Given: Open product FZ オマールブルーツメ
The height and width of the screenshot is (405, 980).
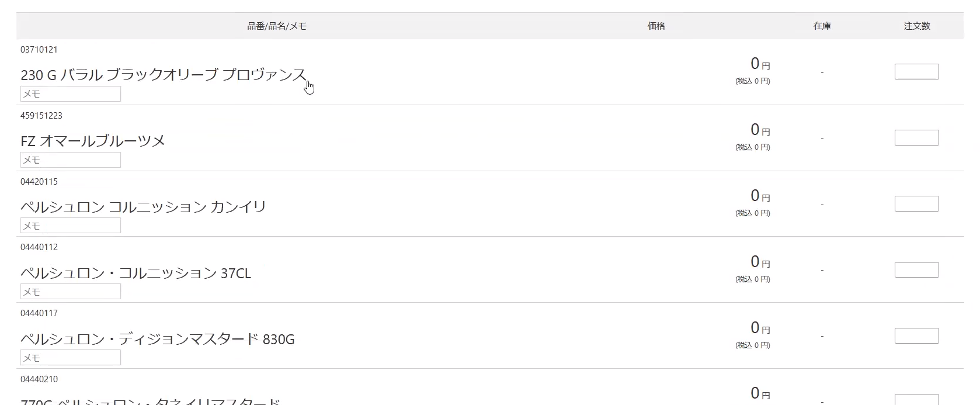Looking at the screenshot, I should (93, 141).
